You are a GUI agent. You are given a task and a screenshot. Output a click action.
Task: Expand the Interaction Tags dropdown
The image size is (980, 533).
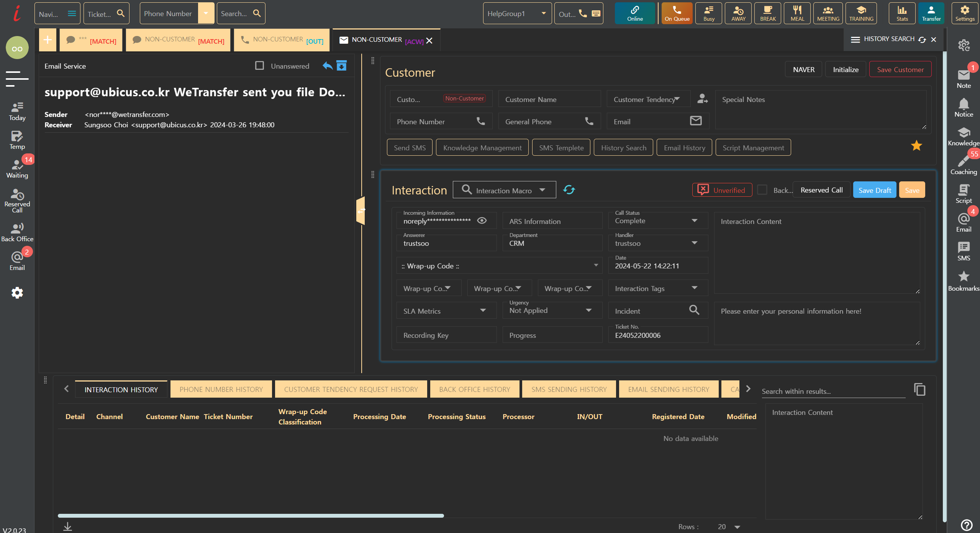click(x=657, y=288)
